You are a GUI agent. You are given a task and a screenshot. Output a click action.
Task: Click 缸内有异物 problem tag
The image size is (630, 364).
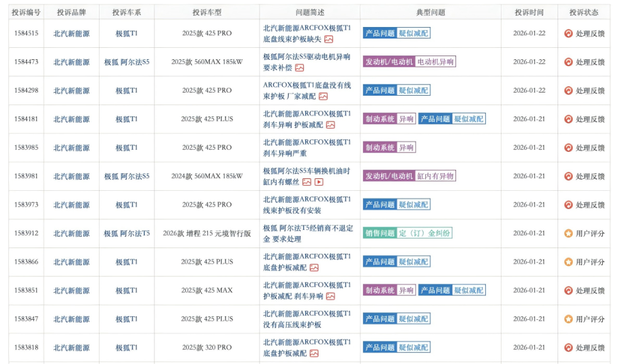click(435, 176)
